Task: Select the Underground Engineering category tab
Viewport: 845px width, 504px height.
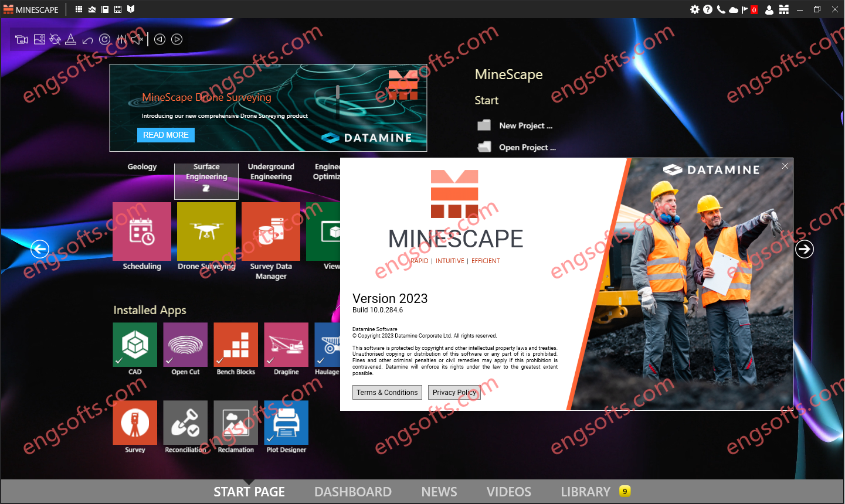Action: (x=271, y=172)
